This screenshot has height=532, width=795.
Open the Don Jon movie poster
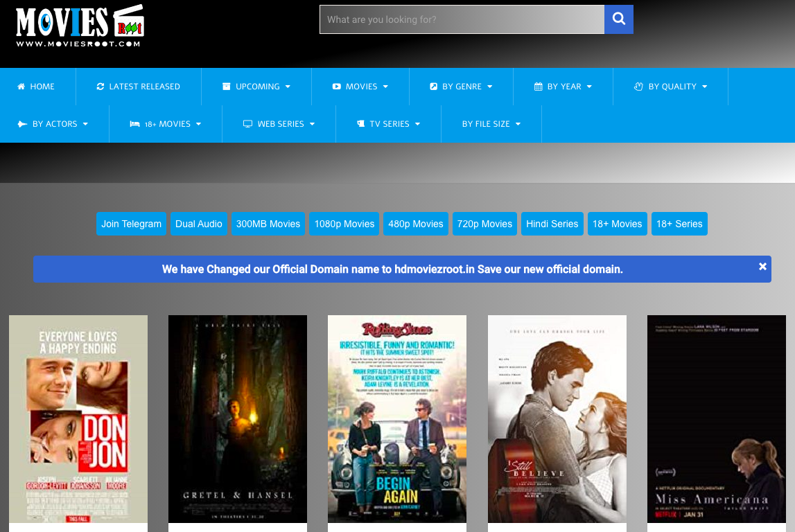click(x=78, y=419)
